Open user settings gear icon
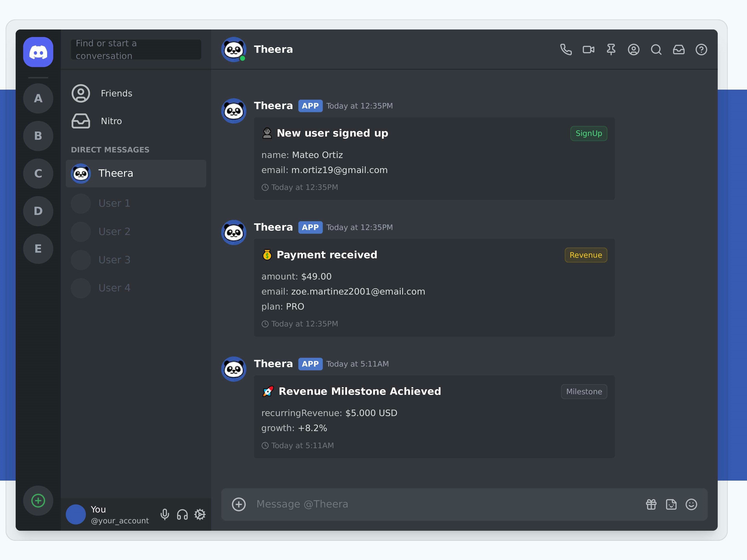 (200, 514)
